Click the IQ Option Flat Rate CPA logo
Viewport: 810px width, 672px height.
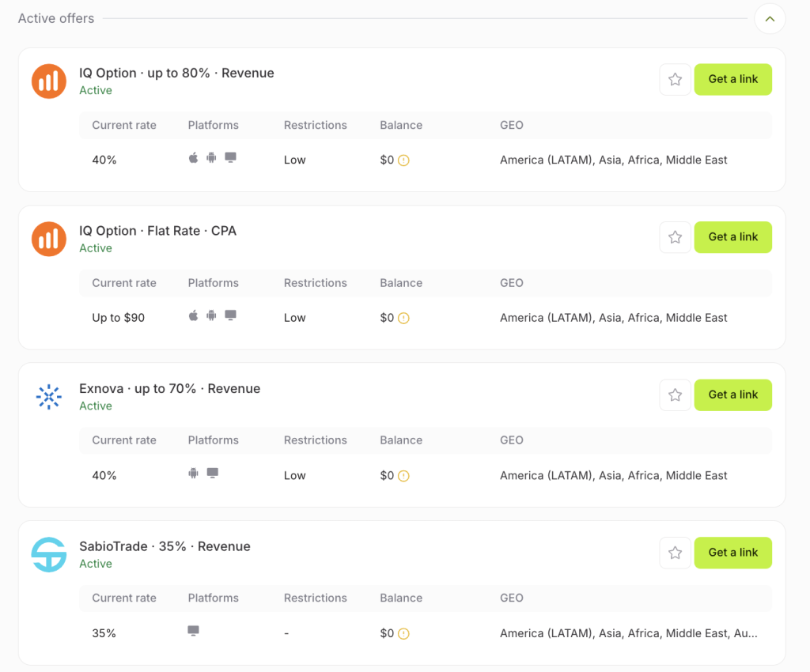point(48,239)
